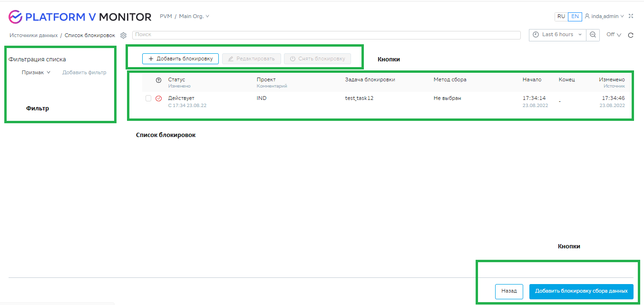This screenshot has width=644, height=305.
Task: Open settings gear next to breadcrumb
Action: pos(123,35)
